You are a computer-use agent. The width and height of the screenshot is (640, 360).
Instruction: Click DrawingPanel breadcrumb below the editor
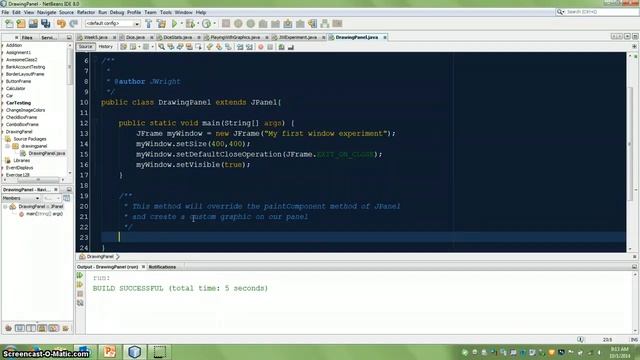pyautogui.click(x=100, y=257)
